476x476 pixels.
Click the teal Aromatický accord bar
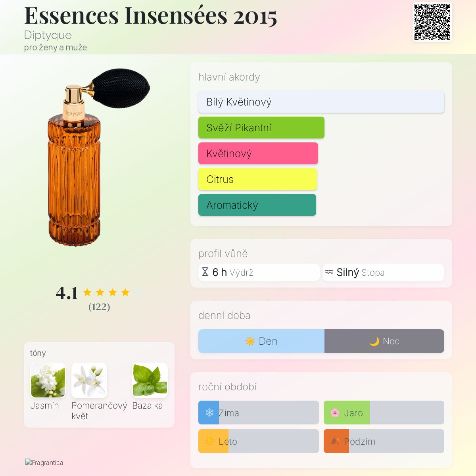(257, 205)
